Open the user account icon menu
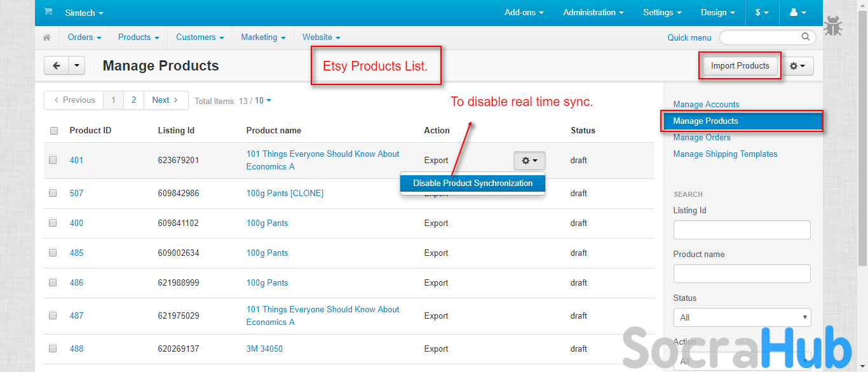 click(797, 13)
